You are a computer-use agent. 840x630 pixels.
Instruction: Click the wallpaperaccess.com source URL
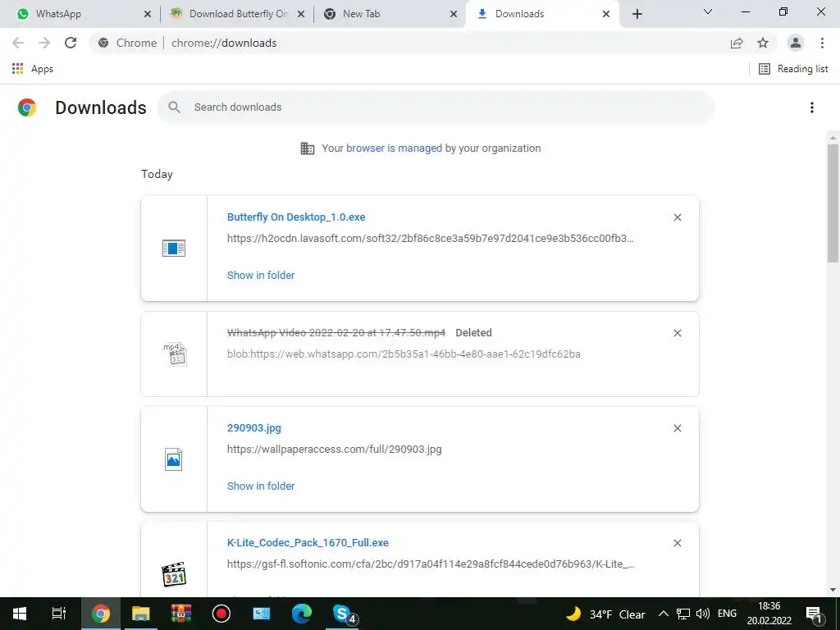pos(335,450)
